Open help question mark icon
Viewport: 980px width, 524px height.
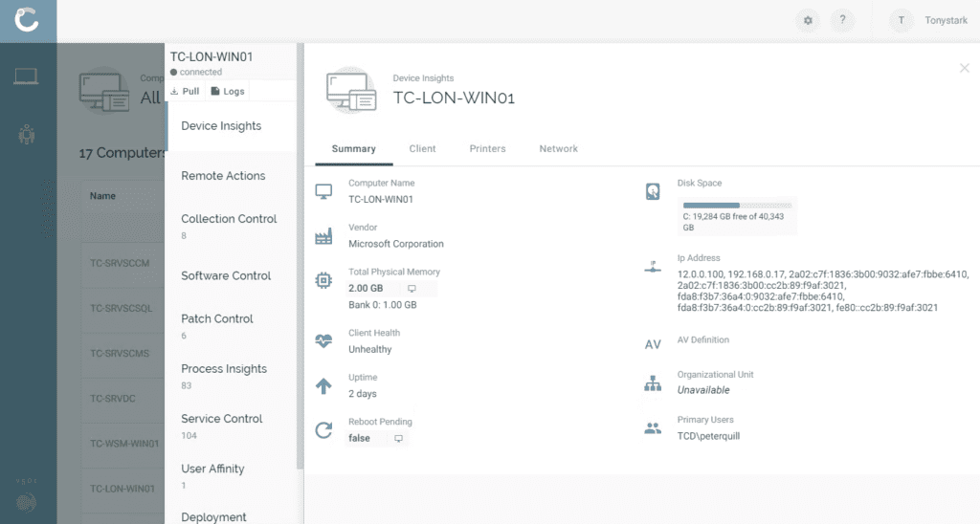842,21
